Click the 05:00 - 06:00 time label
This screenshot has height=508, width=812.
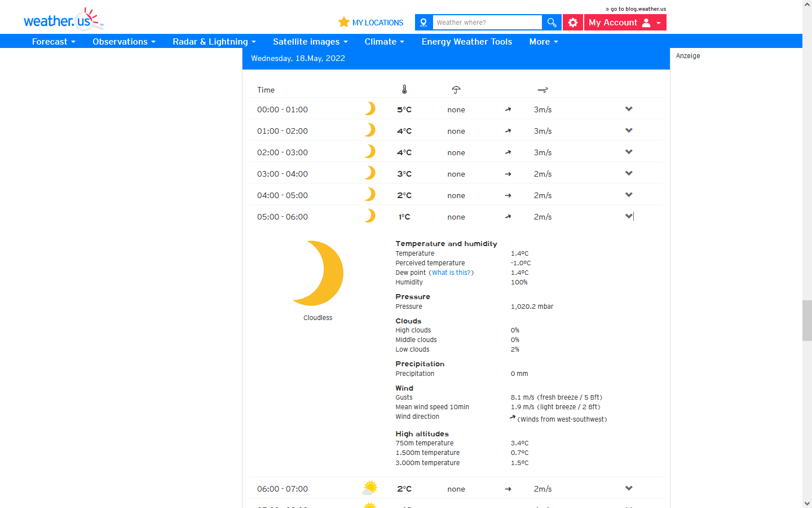(283, 217)
